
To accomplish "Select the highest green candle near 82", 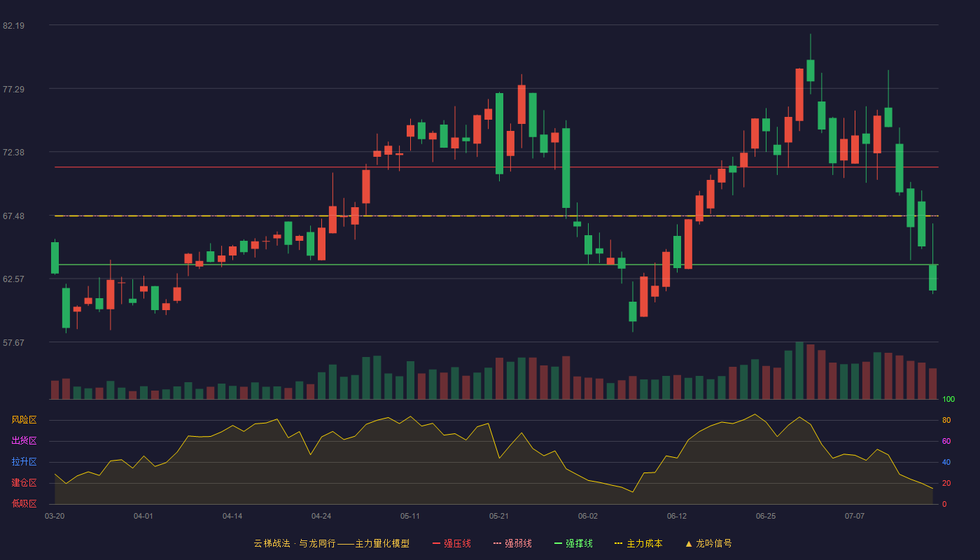I will point(811,70).
